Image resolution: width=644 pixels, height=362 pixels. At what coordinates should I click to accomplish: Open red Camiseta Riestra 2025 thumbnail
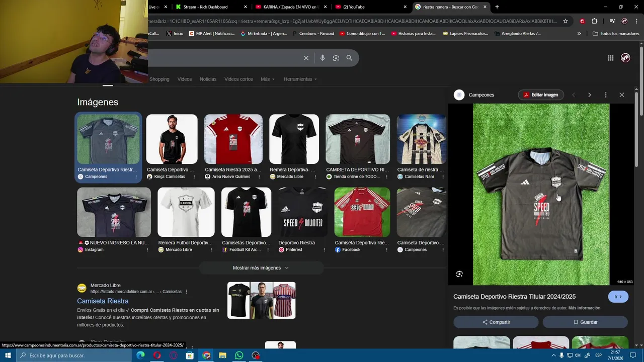pos(233,139)
